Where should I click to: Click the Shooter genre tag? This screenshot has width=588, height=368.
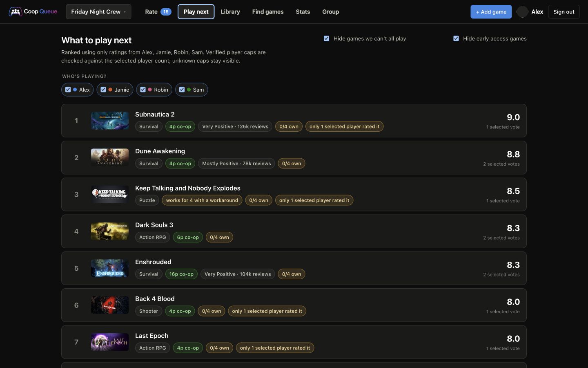tap(149, 311)
